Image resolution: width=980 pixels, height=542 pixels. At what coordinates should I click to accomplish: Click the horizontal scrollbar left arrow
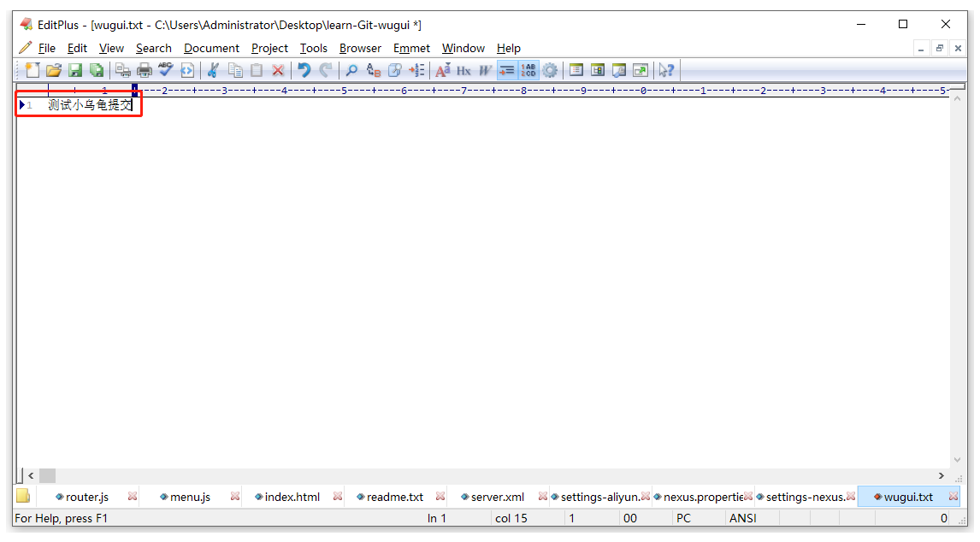[31, 475]
